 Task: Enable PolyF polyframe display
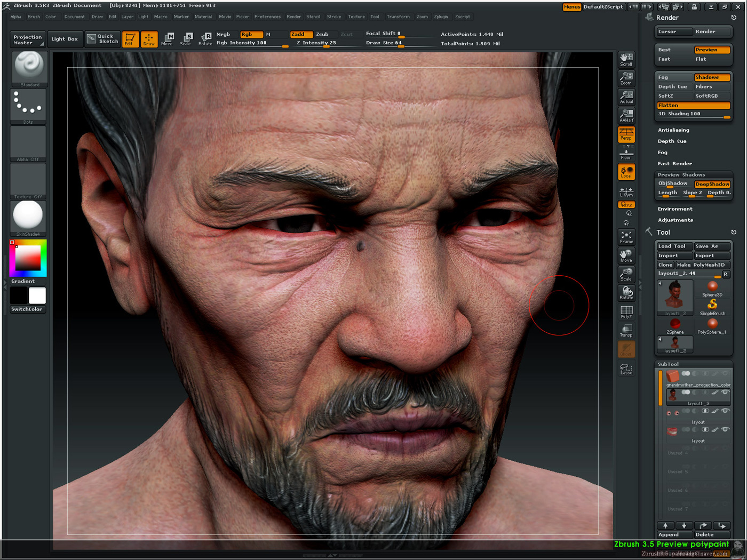pyautogui.click(x=626, y=311)
